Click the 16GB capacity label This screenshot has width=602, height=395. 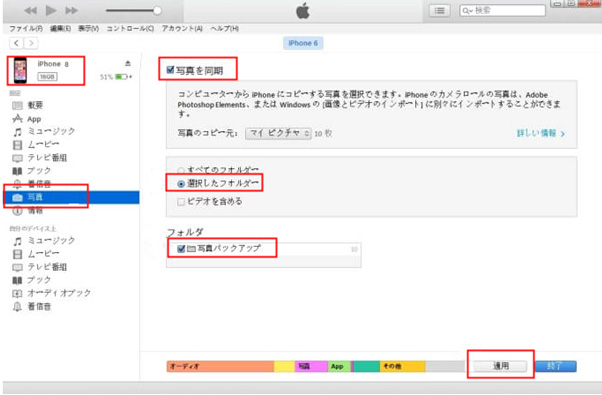[x=48, y=77]
